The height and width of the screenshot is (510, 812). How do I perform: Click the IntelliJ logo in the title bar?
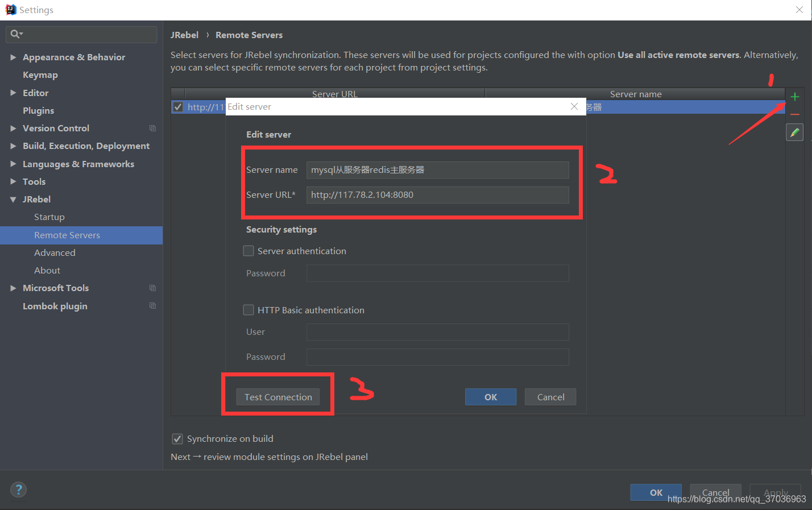click(x=11, y=9)
